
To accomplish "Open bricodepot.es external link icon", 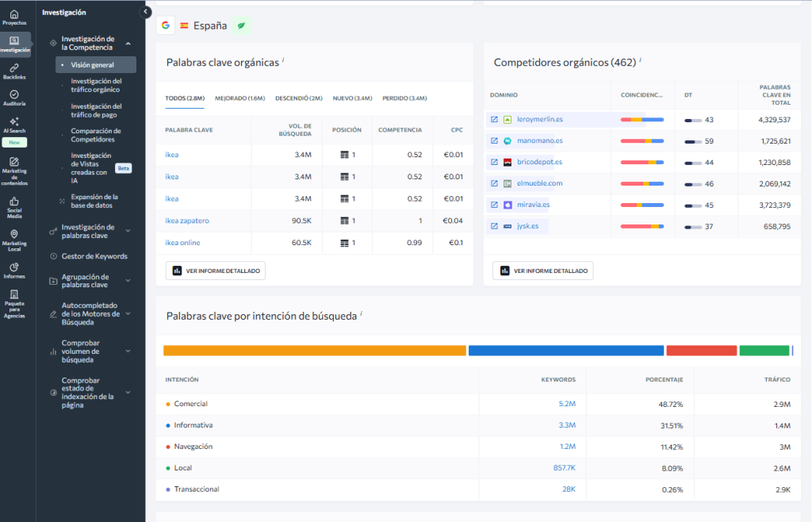I will pyautogui.click(x=494, y=162).
